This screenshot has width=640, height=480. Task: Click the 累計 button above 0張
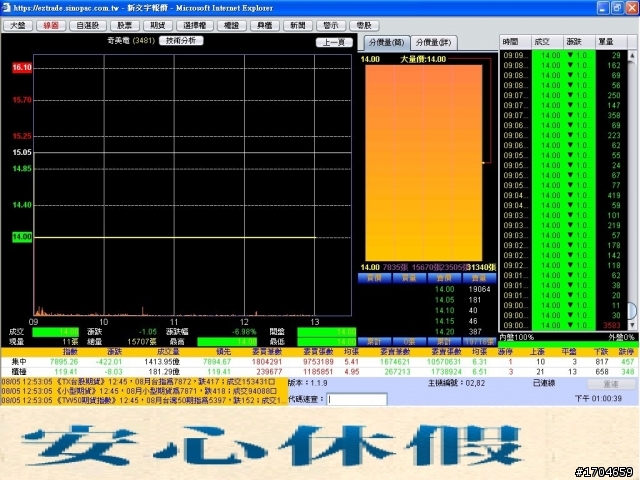click(x=375, y=342)
